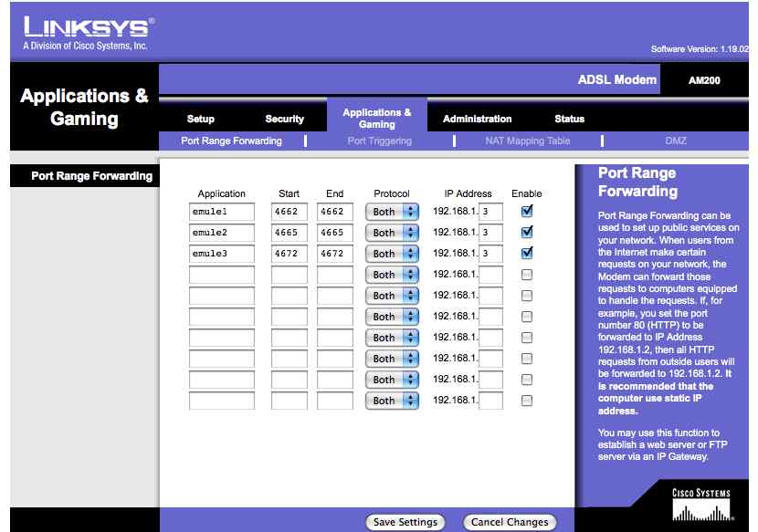Uncheck Enable for emule3 row

click(527, 253)
